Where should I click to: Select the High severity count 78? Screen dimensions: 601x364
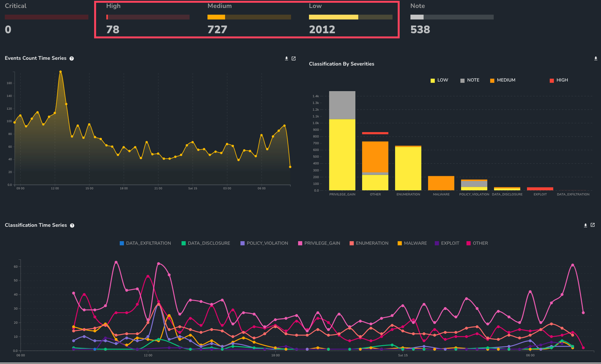(113, 30)
